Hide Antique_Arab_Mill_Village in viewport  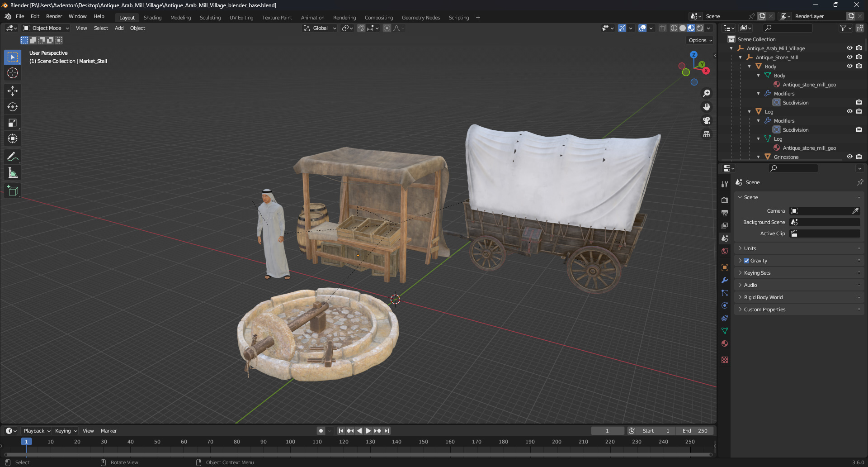point(849,48)
